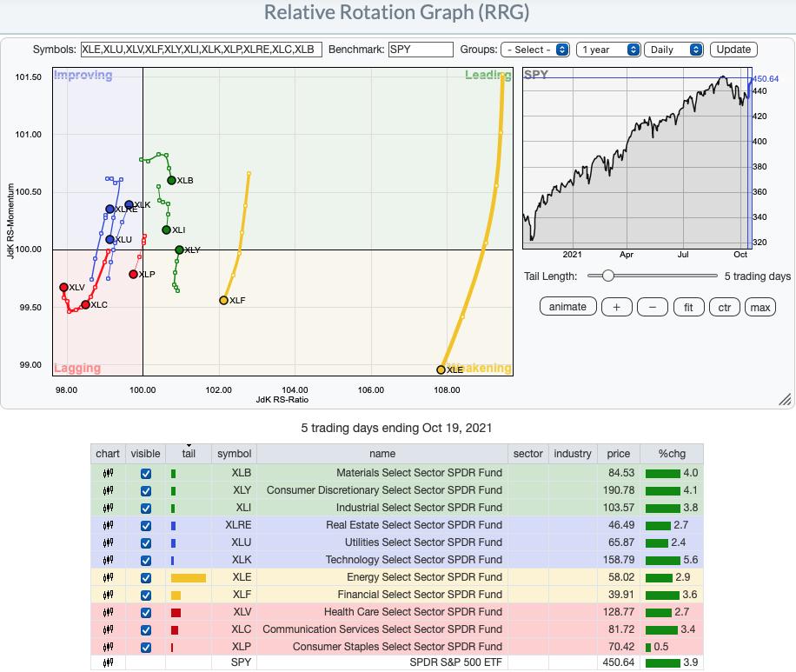Select the XLB point on the graph

click(x=171, y=180)
